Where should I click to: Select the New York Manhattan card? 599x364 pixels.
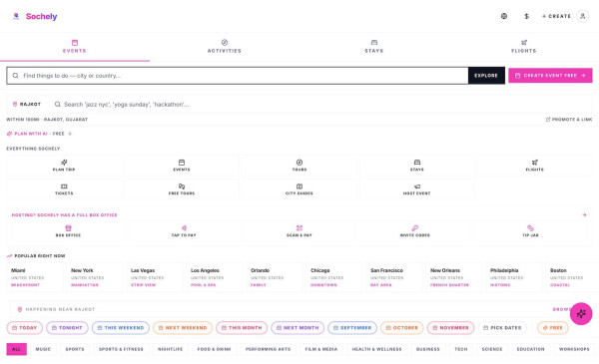tap(95, 277)
